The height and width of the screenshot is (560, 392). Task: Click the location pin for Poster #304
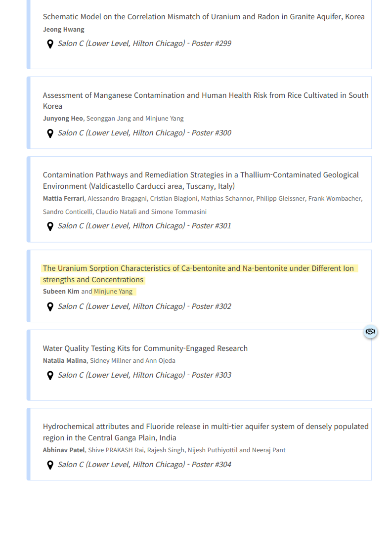(50, 465)
